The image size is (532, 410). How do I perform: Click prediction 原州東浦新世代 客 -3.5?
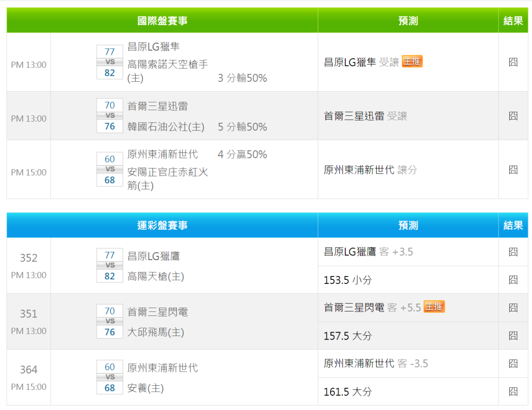click(x=376, y=364)
